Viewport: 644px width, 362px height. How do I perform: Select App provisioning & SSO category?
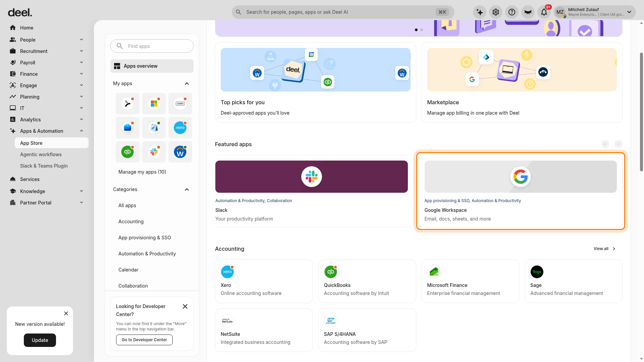pyautogui.click(x=145, y=237)
